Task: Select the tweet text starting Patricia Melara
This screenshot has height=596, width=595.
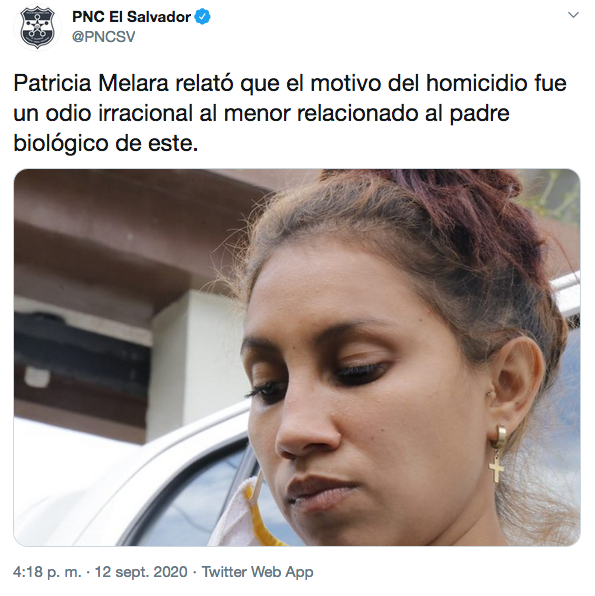Action: tap(290, 113)
